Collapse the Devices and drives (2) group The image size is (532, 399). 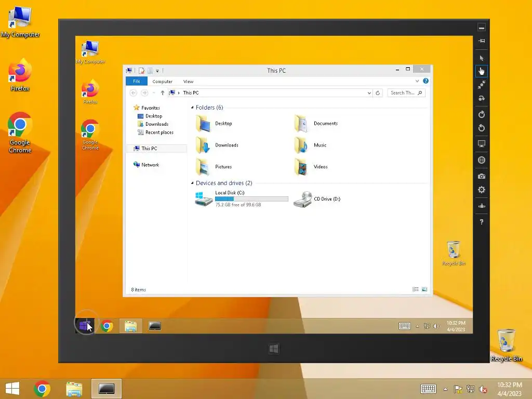pos(192,183)
